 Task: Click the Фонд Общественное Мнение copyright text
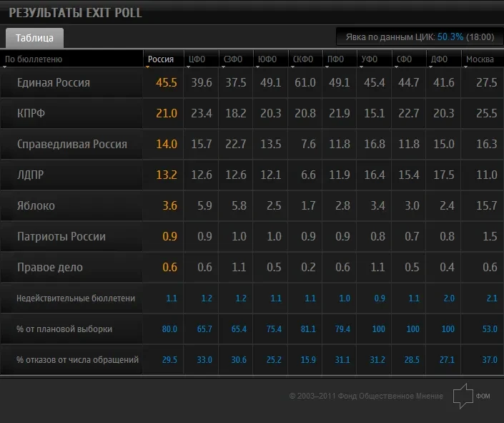tap(366, 396)
